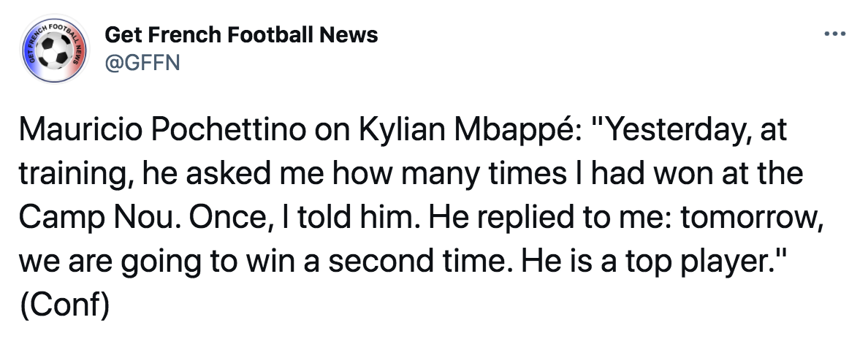The image size is (868, 339).
Task: Click the word News in display name
Action: click(x=349, y=36)
